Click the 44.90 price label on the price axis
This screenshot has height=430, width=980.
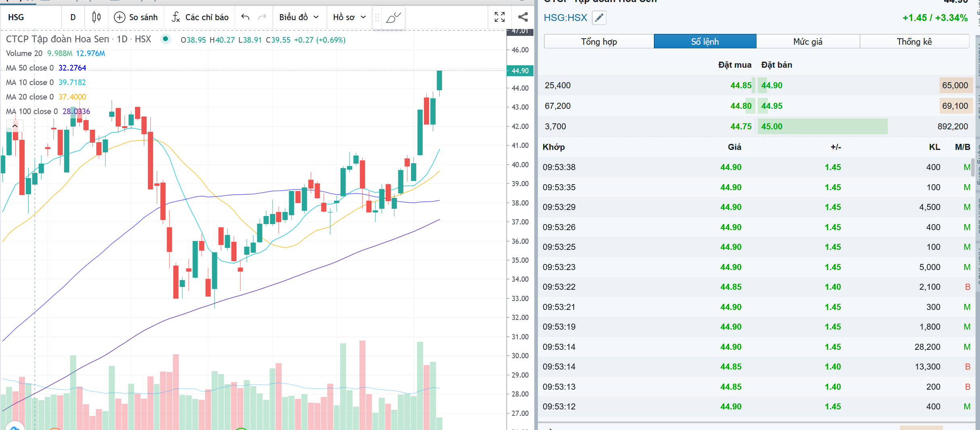pos(520,71)
